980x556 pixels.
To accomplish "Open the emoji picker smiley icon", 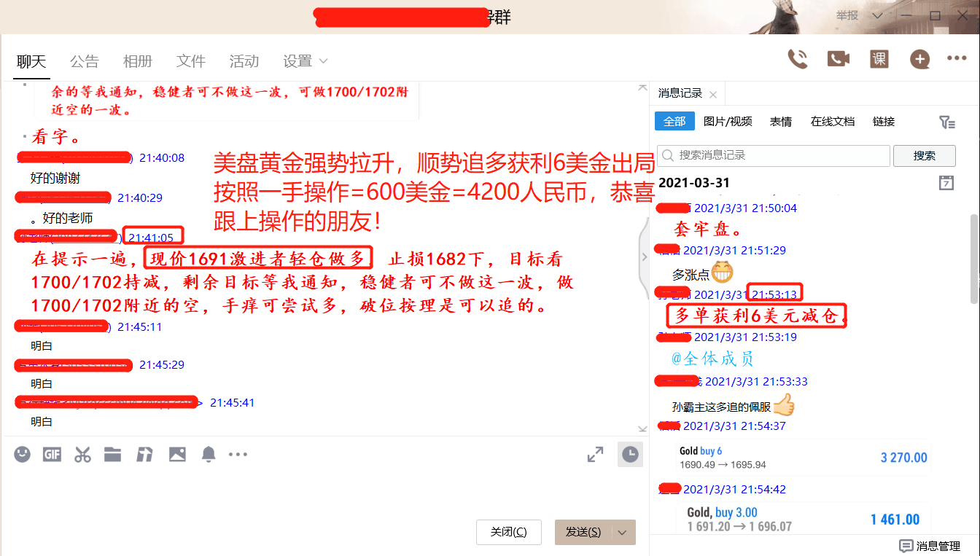I will pos(23,455).
